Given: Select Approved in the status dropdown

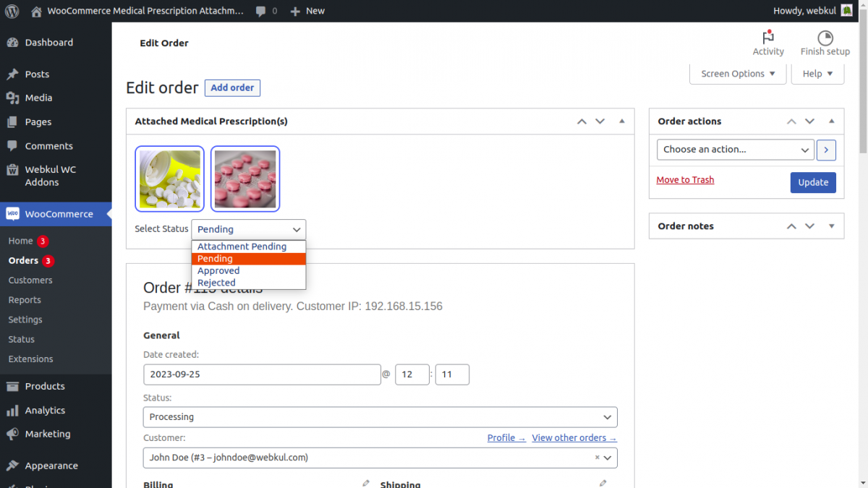Looking at the screenshot, I should (x=218, y=270).
